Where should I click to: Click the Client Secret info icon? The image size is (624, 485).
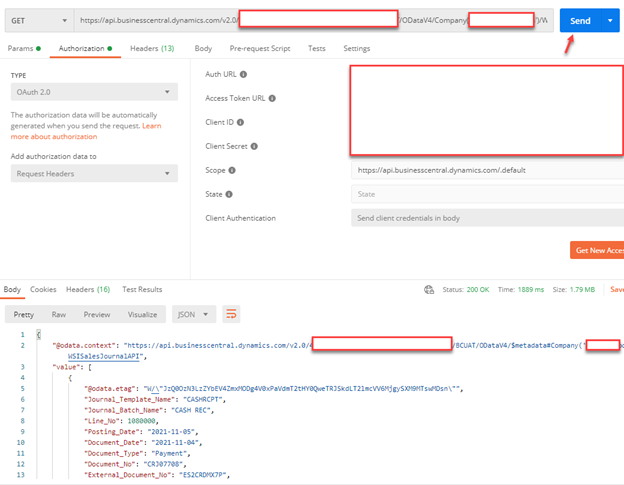(254, 146)
